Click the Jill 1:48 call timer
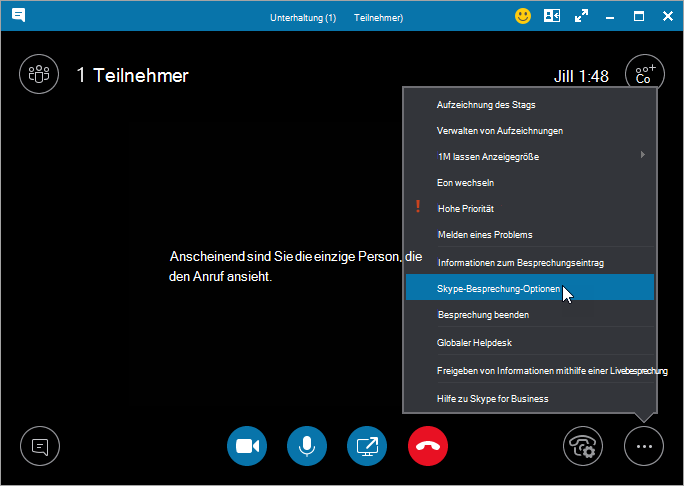 pos(581,76)
